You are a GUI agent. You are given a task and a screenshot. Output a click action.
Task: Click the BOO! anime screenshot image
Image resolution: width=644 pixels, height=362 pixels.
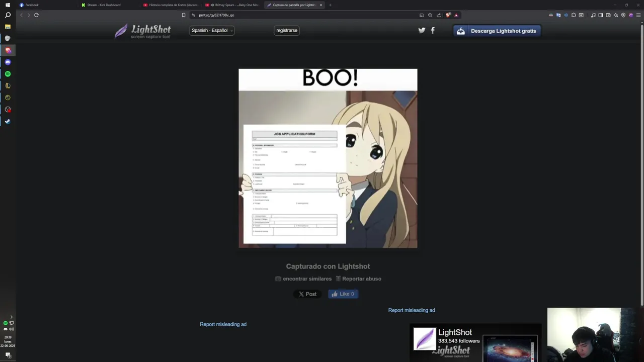[x=328, y=158]
